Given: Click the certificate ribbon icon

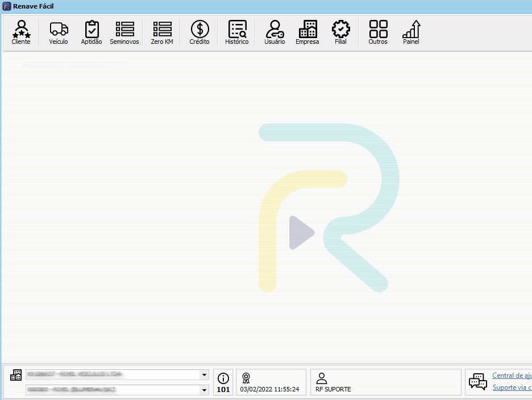Looking at the screenshot, I should [x=246, y=378].
